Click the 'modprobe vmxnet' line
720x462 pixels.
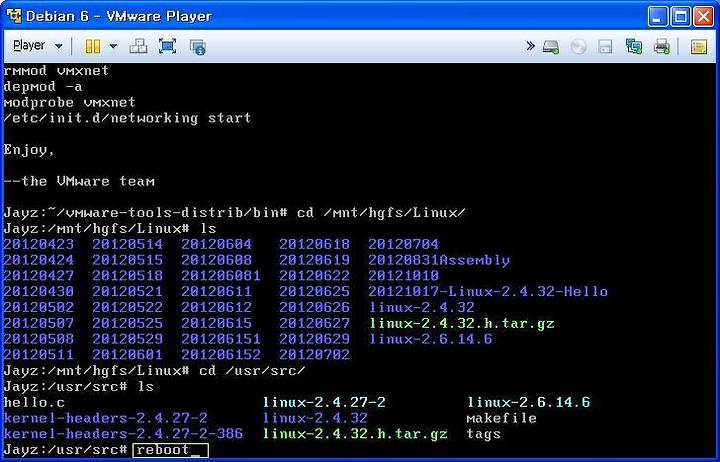[x=69, y=102]
